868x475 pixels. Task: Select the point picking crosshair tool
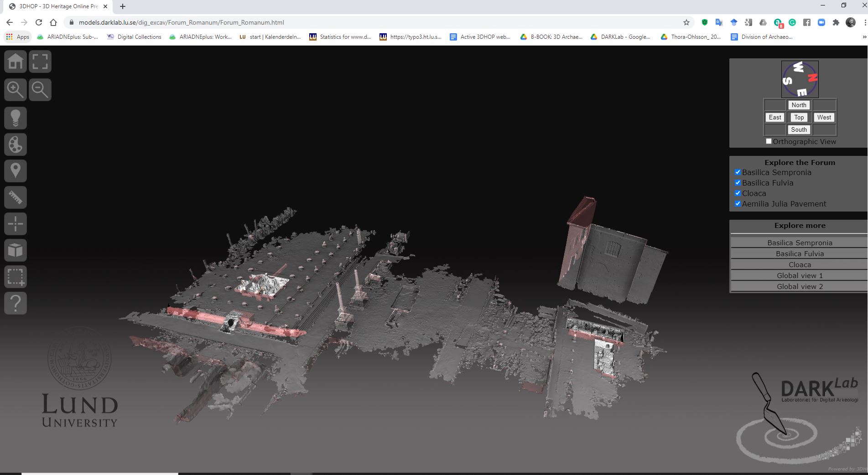coord(16,224)
